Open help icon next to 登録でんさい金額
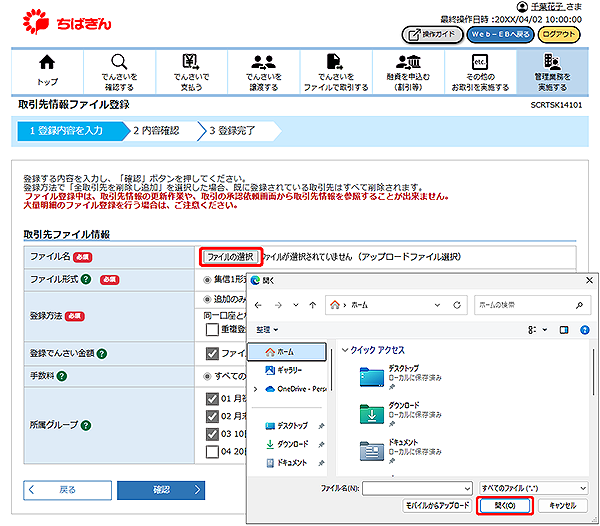The width and height of the screenshot is (600, 526). (102, 353)
